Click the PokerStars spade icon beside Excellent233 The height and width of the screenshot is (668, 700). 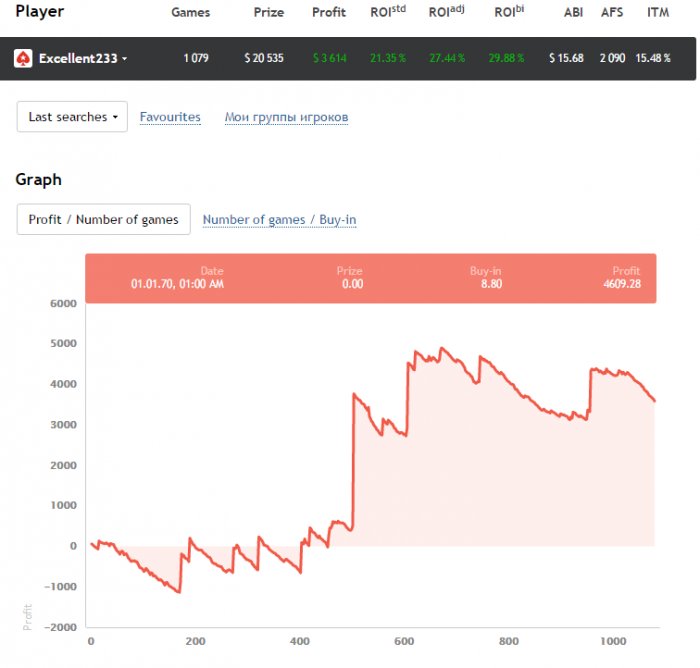coord(23,59)
